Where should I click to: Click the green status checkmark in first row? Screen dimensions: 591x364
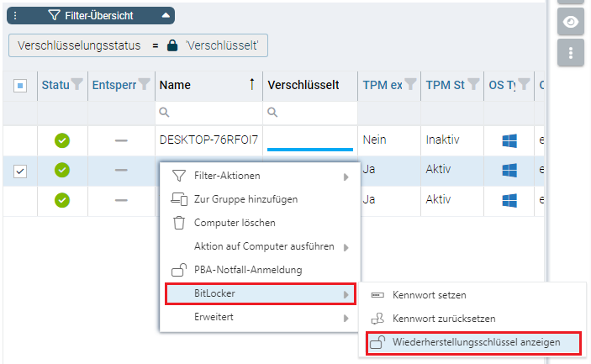click(x=62, y=140)
